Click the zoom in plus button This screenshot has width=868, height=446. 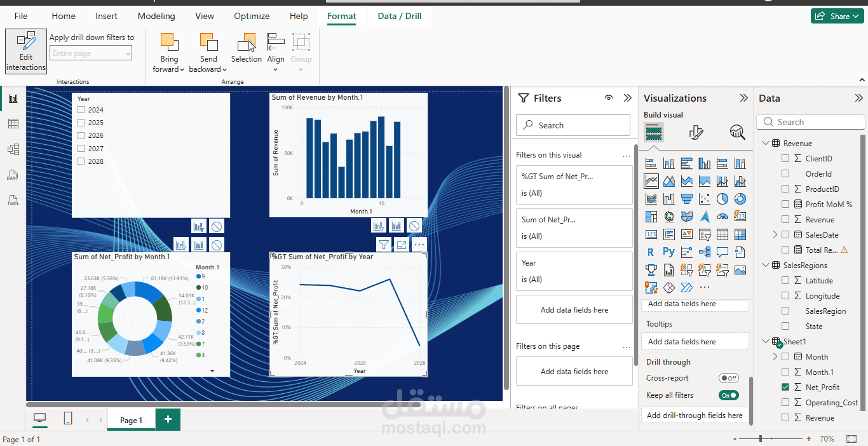pos(808,439)
